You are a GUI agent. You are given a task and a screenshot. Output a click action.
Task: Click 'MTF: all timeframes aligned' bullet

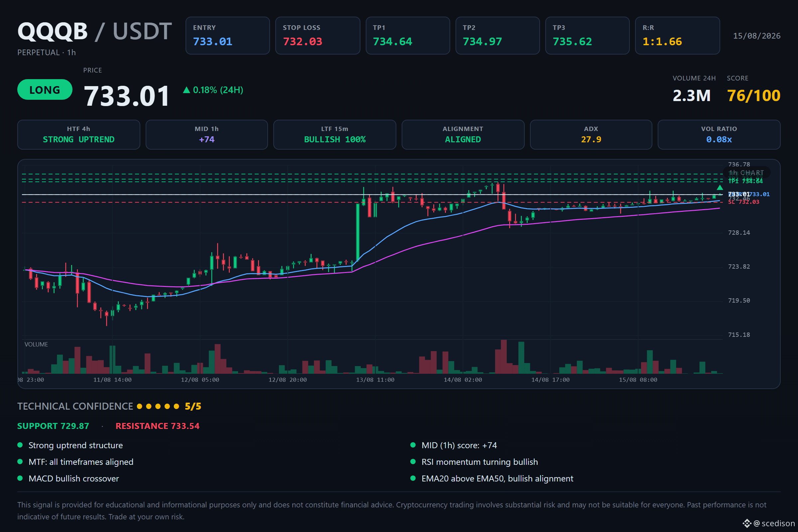point(81,462)
